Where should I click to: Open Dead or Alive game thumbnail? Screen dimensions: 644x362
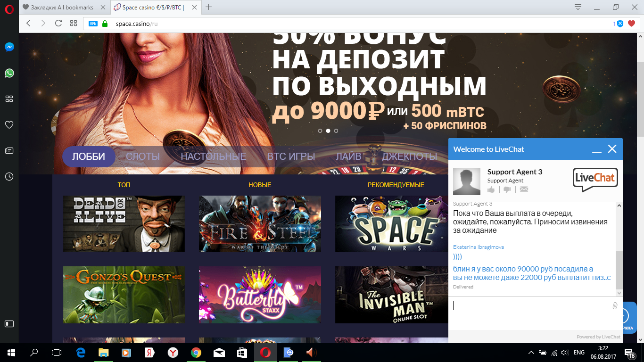(124, 224)
